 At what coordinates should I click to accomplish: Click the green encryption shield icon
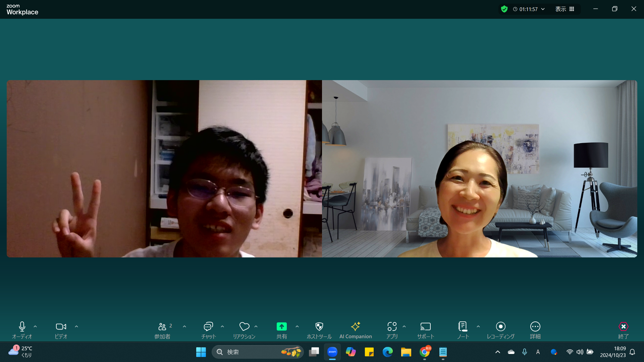coord(504,9)
